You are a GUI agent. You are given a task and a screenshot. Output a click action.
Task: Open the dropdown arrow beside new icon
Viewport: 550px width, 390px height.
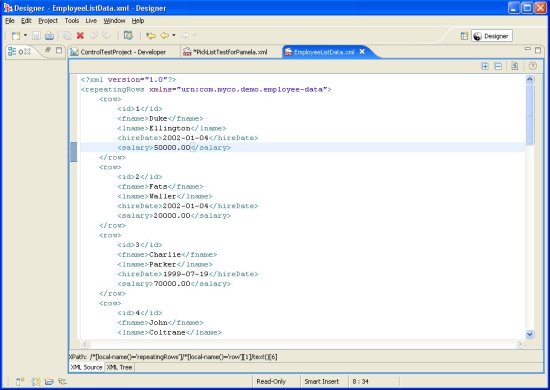click(25, 35)
